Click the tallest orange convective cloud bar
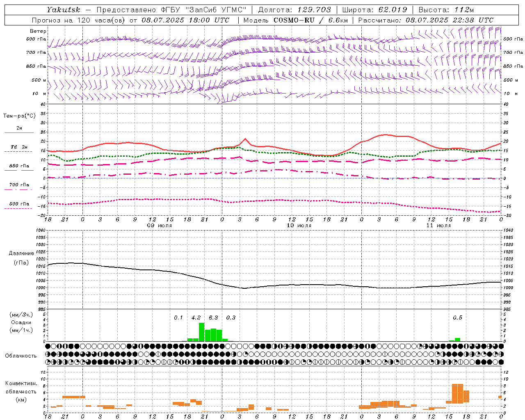The width and height of the screenshot is (525, 420). (457, 394)
